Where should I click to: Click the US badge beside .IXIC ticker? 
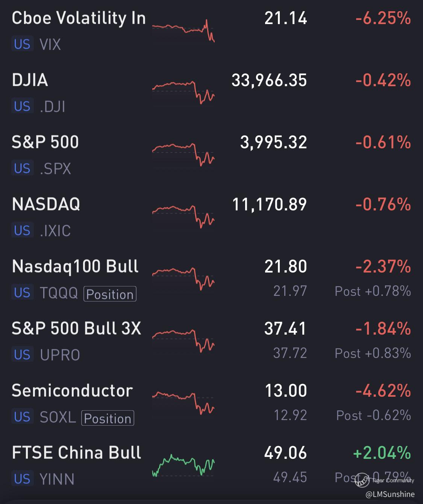point(22,230)
